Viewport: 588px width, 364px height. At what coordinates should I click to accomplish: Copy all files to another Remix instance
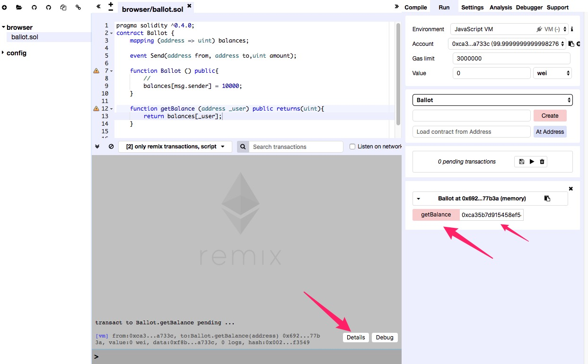[x=63, y=8]
